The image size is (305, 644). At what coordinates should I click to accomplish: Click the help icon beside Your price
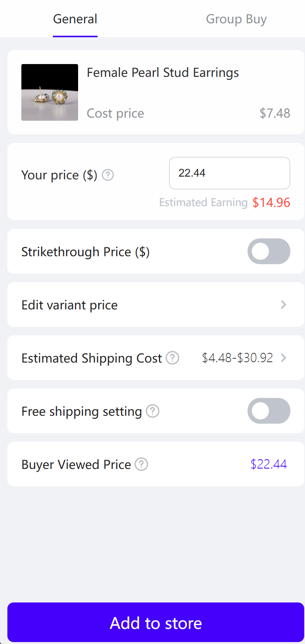click(x=108, y=175)
